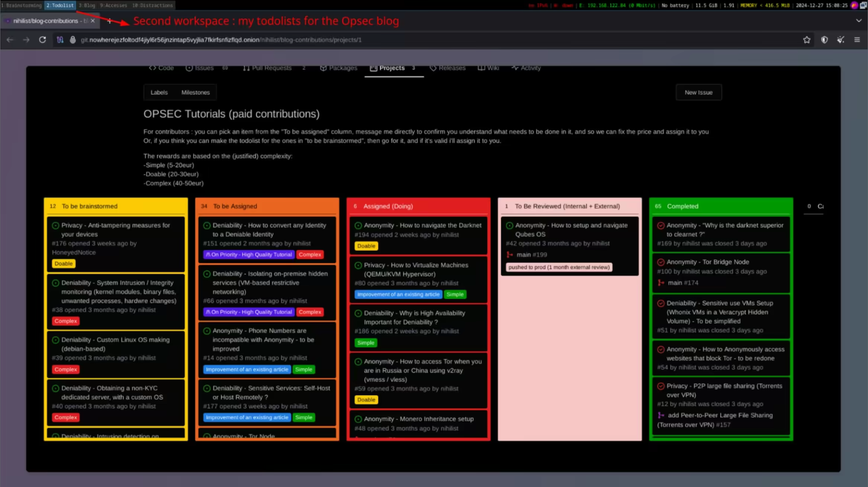
Task: Open the Milestones button
Action: [x=195, y=92]
